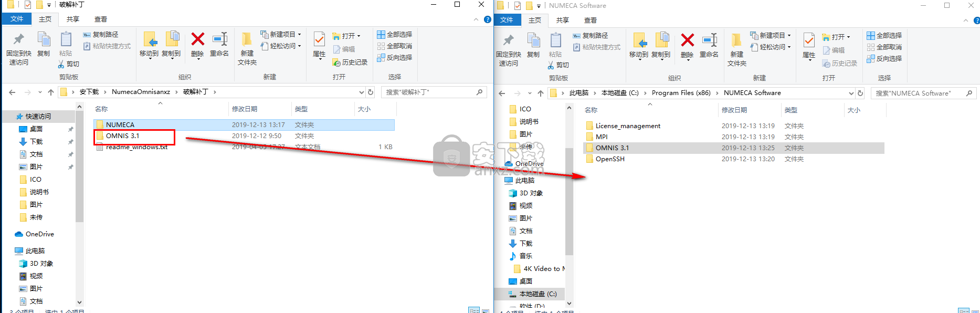Open 轻松访问 dropdown in right window

tap(771, 47)
